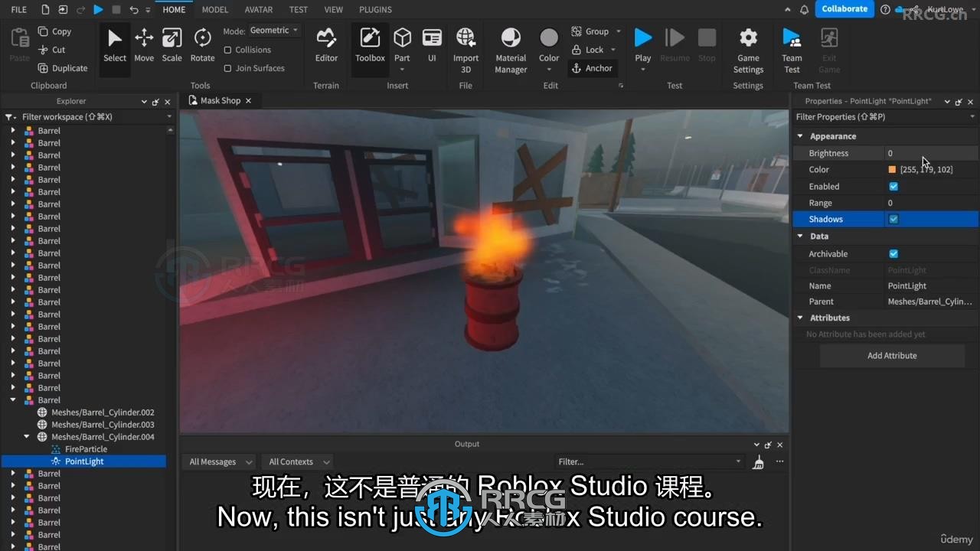Click the Cut clipboard icon

pos(43,50)
